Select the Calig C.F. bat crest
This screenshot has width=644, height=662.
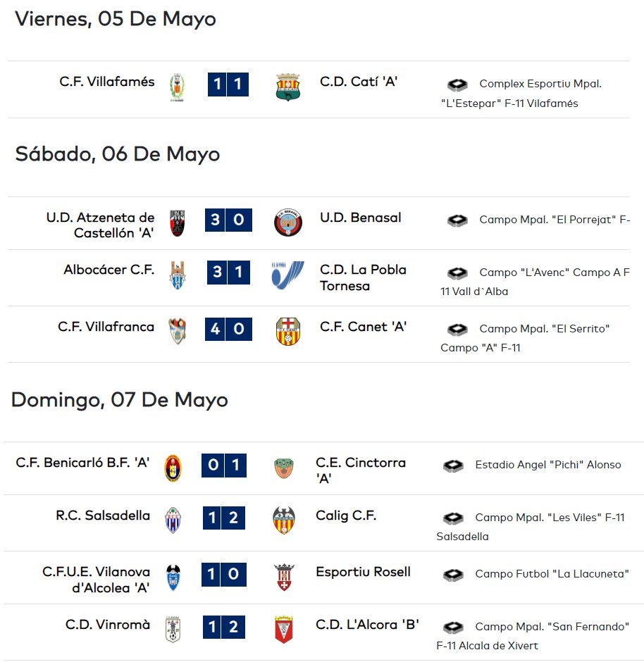click(284, 520)
